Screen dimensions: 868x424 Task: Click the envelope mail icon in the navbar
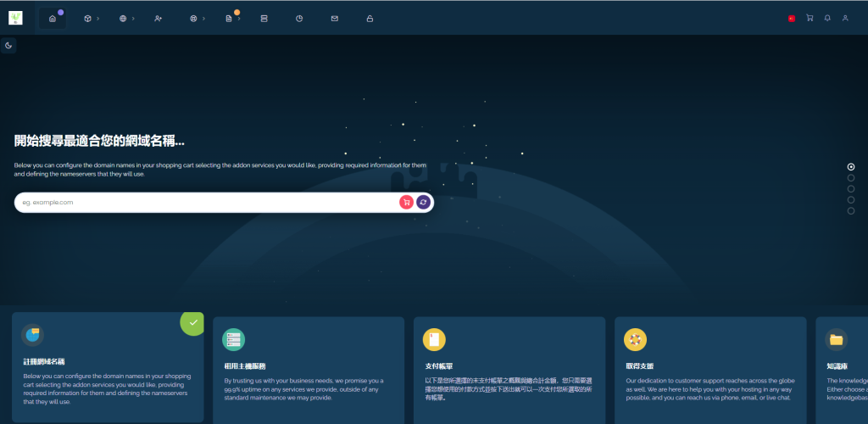[334, 18]
